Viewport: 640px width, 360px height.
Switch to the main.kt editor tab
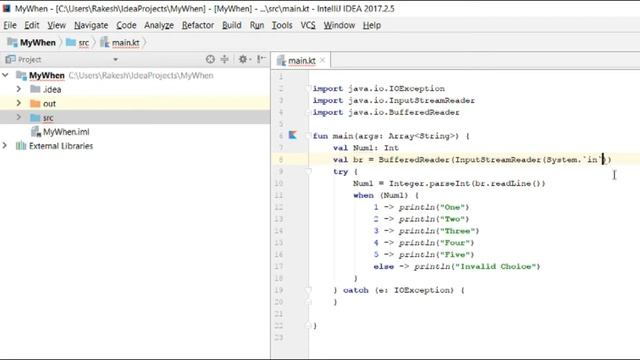(x=301, y=60)
